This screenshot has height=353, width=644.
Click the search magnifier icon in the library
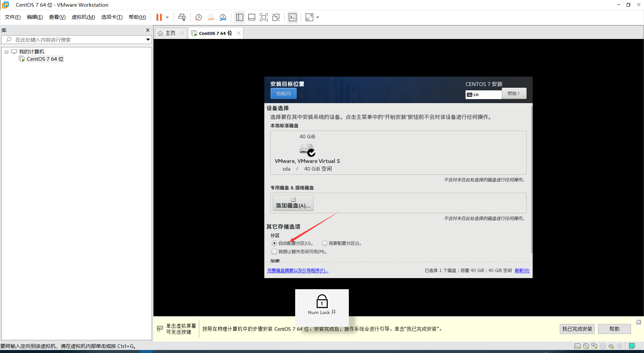click(9, 40)
